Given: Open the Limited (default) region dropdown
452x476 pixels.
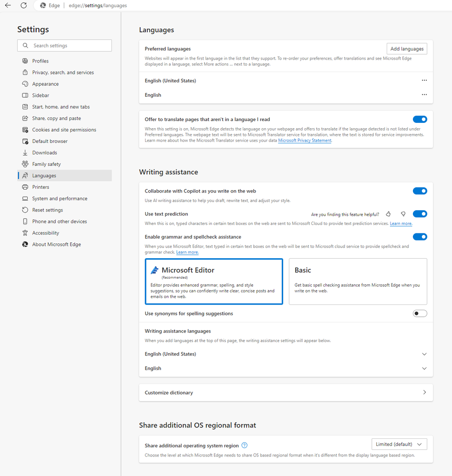Looking at the screenshot, I should tap(399, 444).
